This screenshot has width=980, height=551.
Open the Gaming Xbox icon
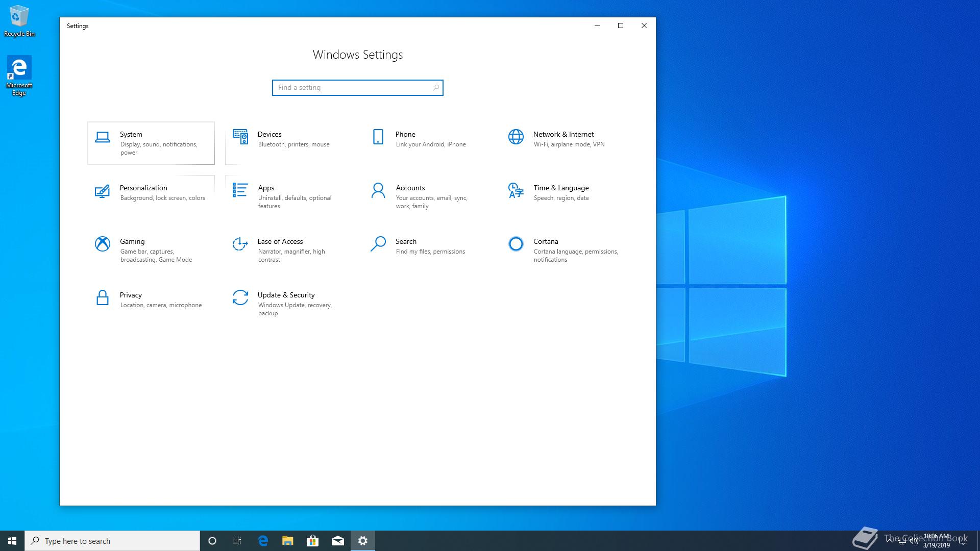(x=103, y=244)
